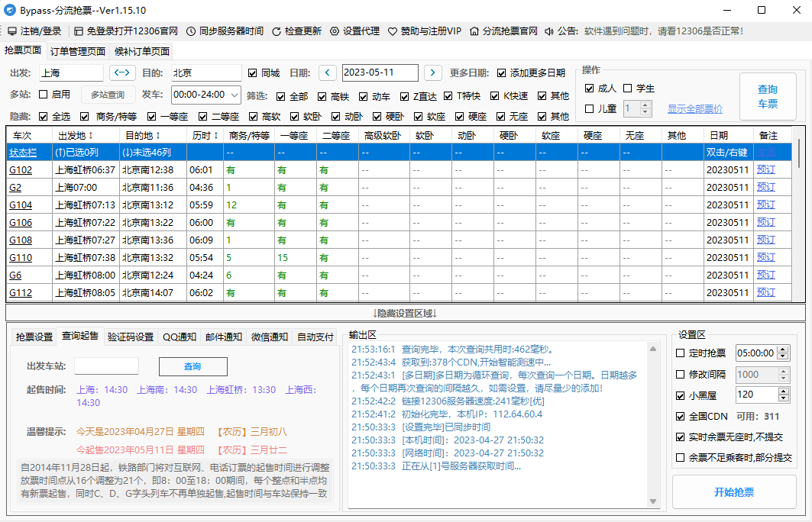Click the 查询车票 button
This screenshot has height=522, width=812.
[767, 97]
